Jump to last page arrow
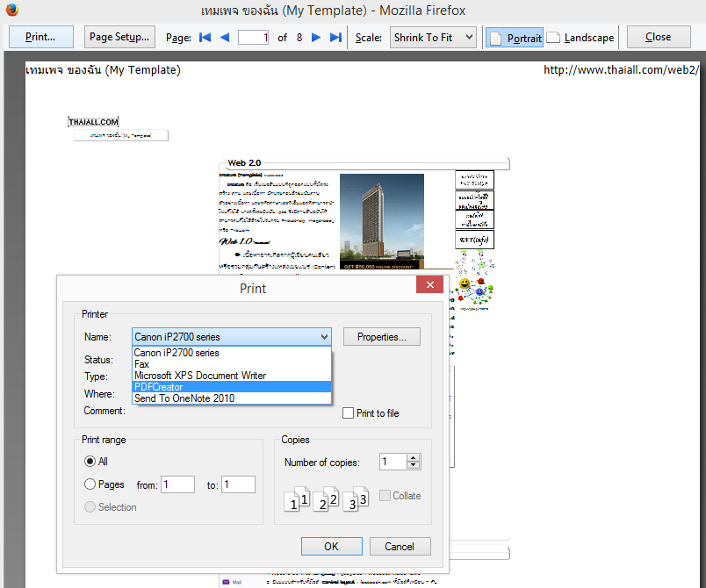The width and height of the screenshot is (706, 588). tap(335, 38)
